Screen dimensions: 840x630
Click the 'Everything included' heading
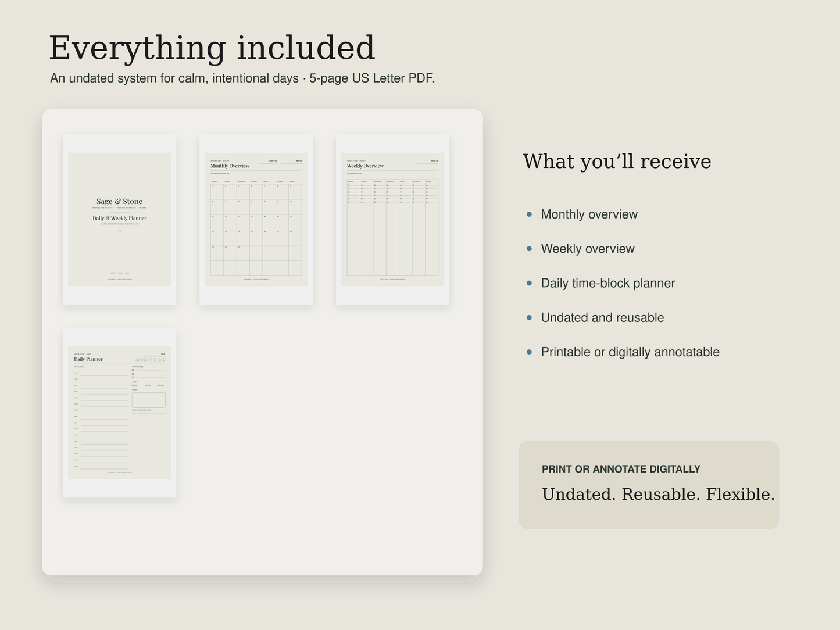click(212, 48)
